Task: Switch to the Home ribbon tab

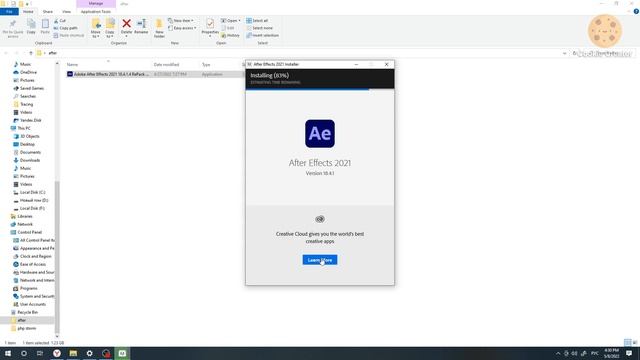Action: [x=28, y=12]
